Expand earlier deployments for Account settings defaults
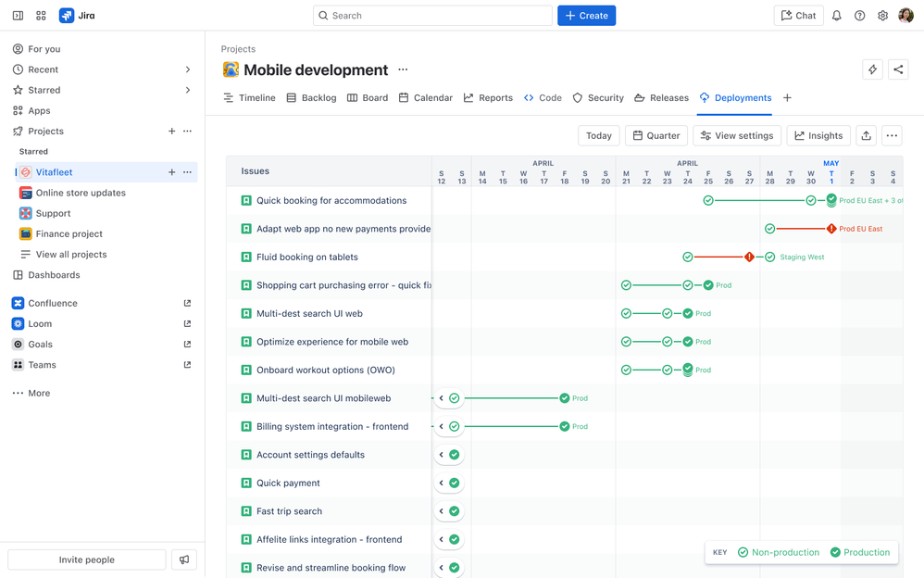The height and width of the screenshot is (578, 924). click(442, 455)
